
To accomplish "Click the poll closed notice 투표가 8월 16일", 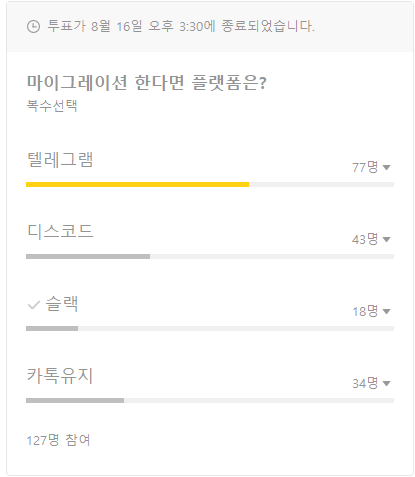I will [x=181, y=26].
